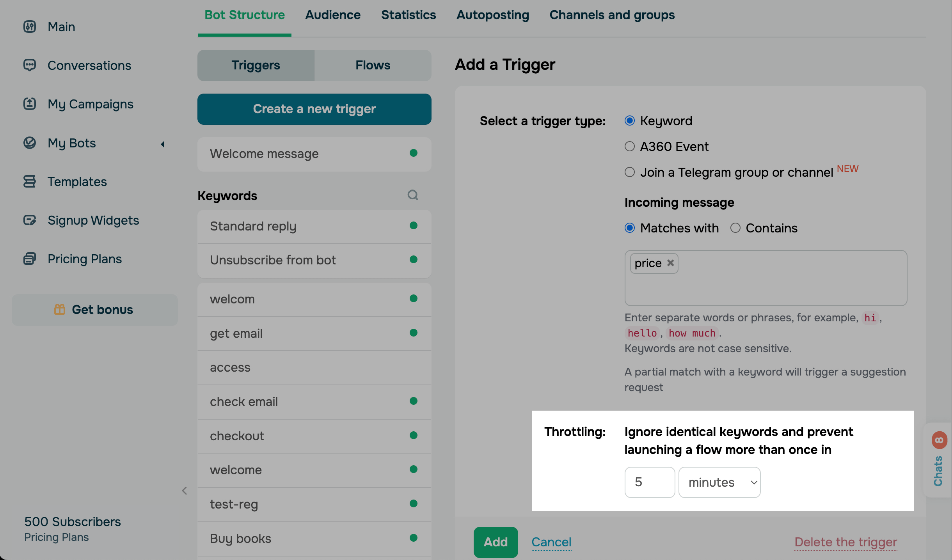The image size is (952, 560).
Task: Switch to the Statistics tab
Action: 409,15
